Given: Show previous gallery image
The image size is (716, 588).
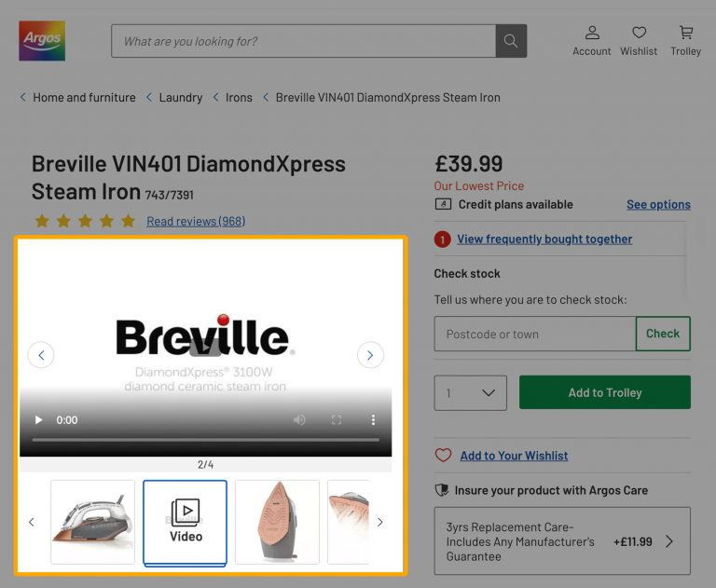Looking at the screenshot, I should pos(41,355).
